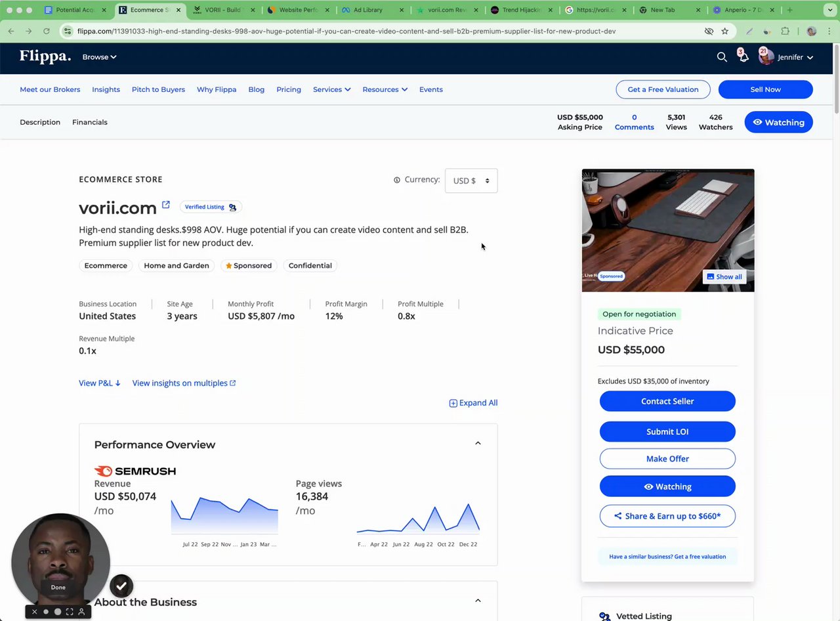
Task: Open Chrome menu three-dot icon
Action: [x=828, y=31]
